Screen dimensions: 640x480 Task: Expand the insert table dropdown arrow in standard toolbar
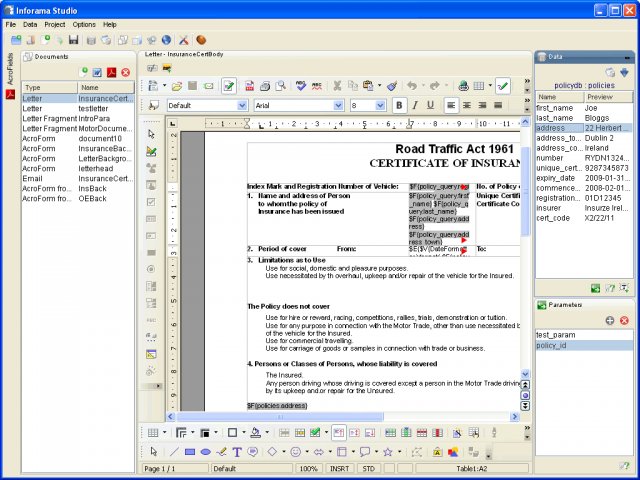(490, 86)
